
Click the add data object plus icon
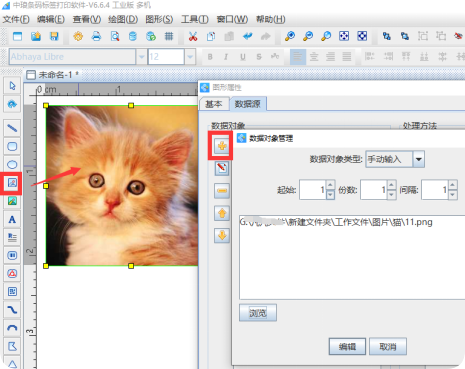222,146
